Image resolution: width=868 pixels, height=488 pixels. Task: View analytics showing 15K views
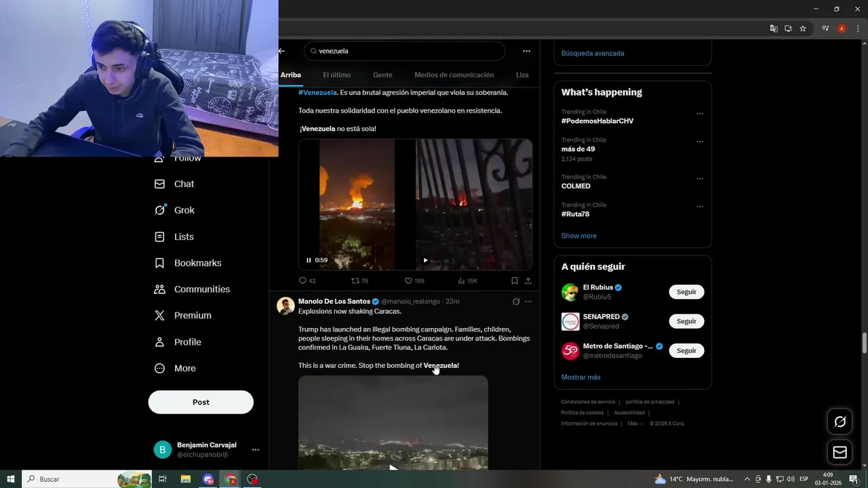(x=467, y=281)
